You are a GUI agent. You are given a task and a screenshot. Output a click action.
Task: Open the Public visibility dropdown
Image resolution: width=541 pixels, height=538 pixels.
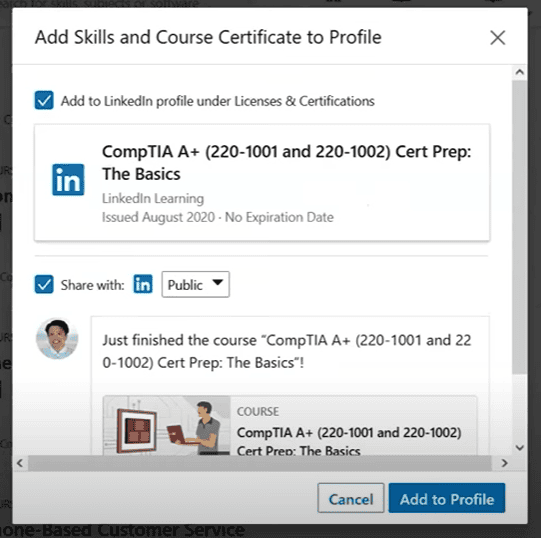195,284
